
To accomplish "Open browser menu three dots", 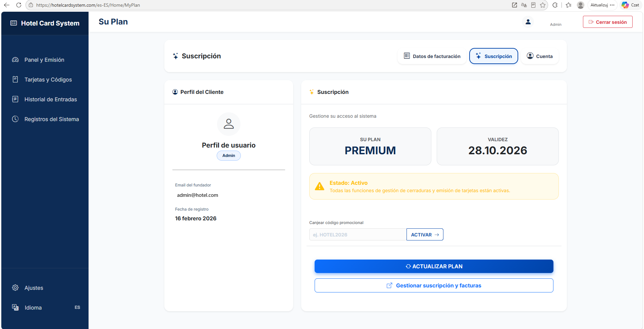I will click(x=612, y=5).
